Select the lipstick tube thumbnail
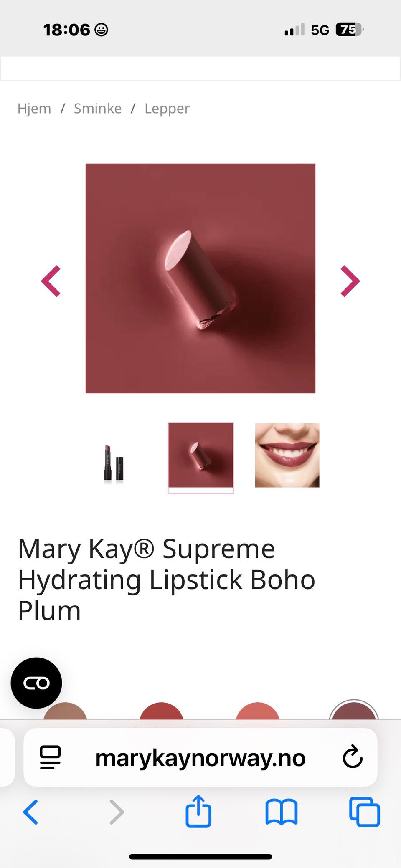The height and width of the screenshot is (868, 401). [114, 462]
